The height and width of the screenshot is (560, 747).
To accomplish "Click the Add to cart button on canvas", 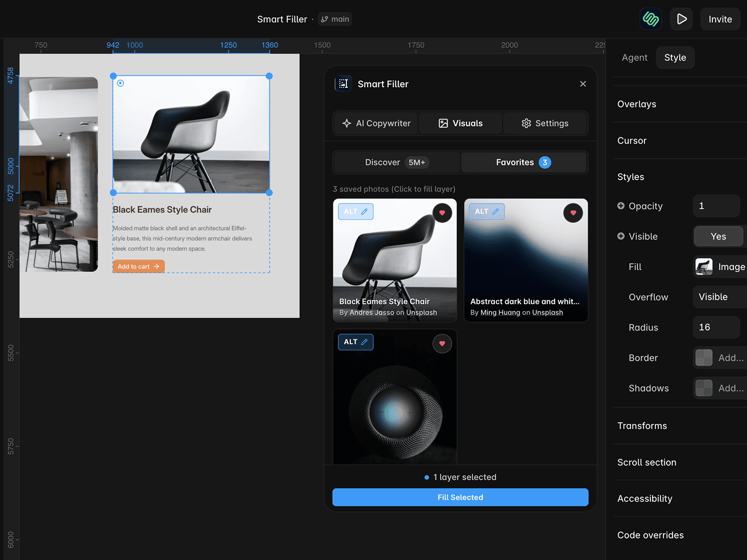I will pyautogui.click(x=139, y=266).
